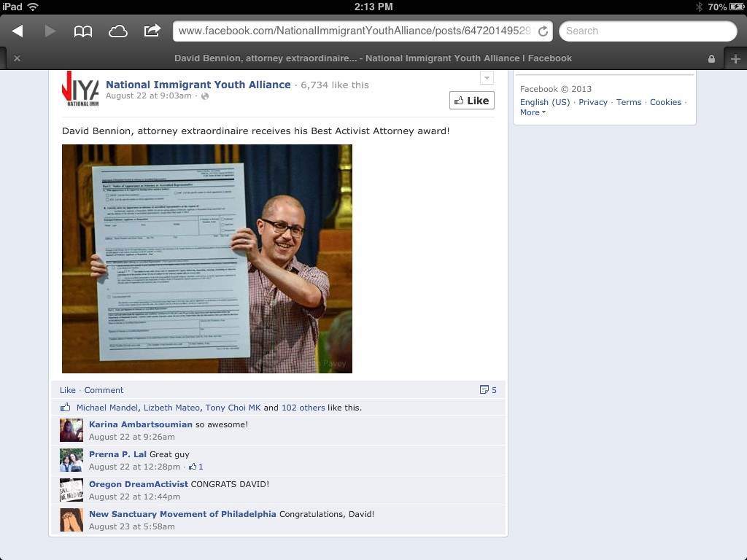747x560 pixels.
Task: Tap the Safari Search field
Action: 648,31
